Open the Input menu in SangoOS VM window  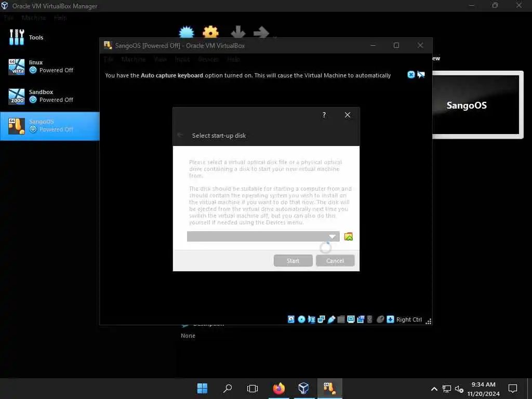coord(182,59)
